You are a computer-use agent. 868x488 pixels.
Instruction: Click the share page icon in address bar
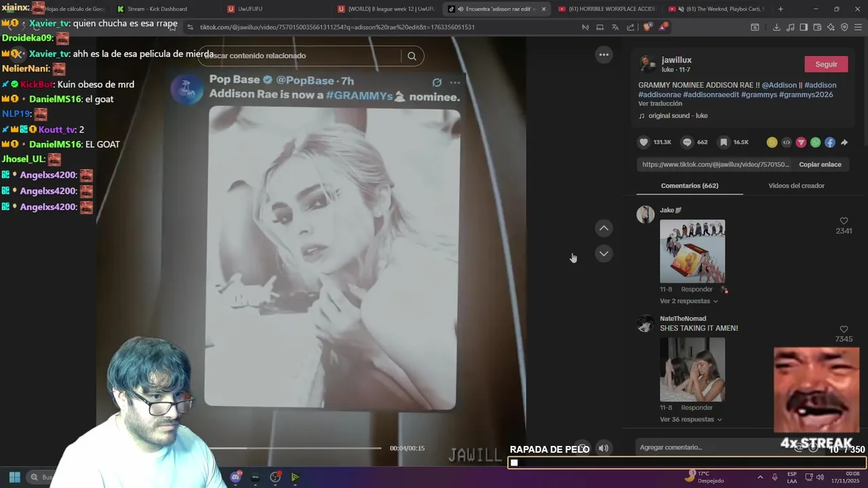click(x=631, y=27)
